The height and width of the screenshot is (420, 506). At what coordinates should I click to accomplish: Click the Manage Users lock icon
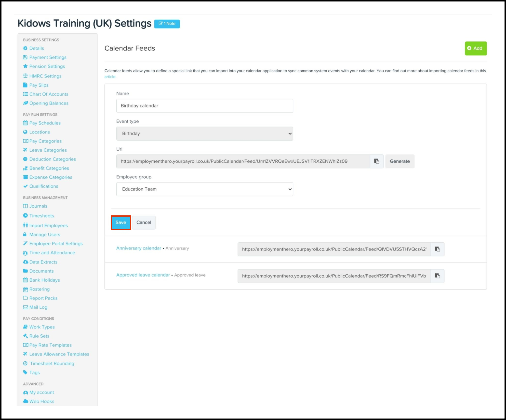(25, 235)
